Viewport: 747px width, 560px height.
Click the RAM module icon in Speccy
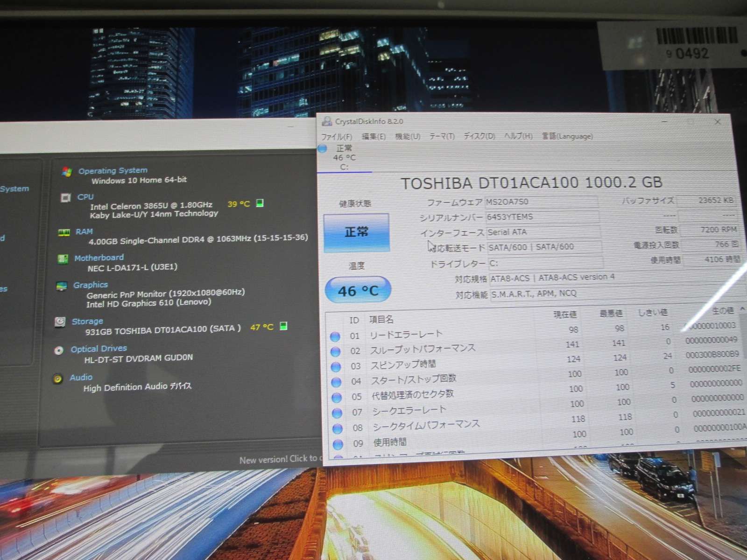[x=63, y=232]
